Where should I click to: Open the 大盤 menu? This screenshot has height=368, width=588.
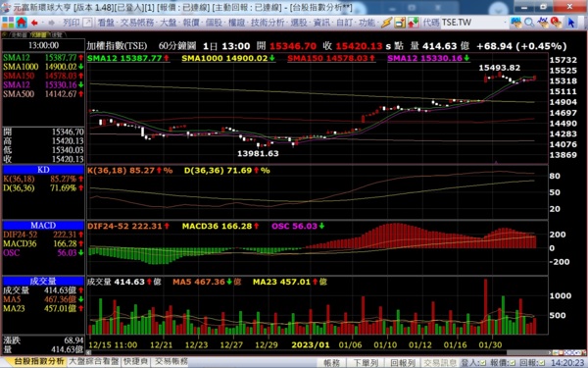(169, 23)
